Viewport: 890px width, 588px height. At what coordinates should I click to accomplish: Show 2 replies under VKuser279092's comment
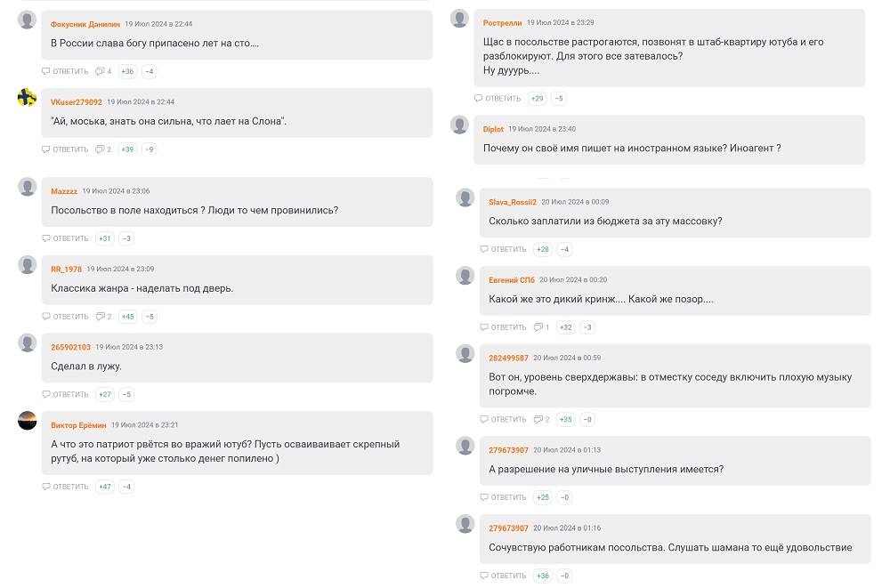103,149
